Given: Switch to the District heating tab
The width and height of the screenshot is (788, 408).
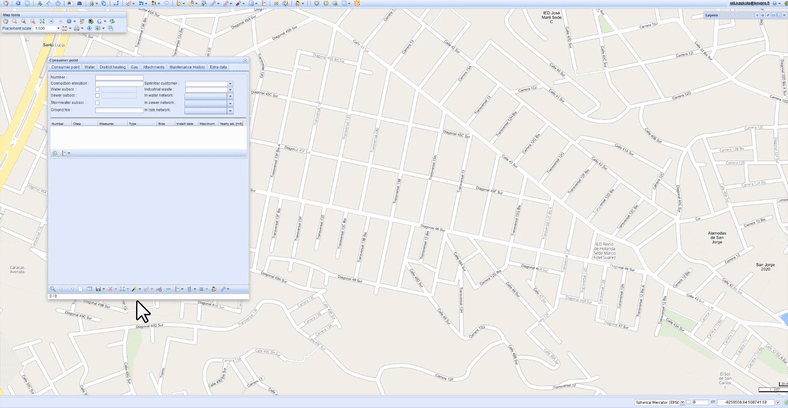Looking at the screenshot, I should [113, 67].
